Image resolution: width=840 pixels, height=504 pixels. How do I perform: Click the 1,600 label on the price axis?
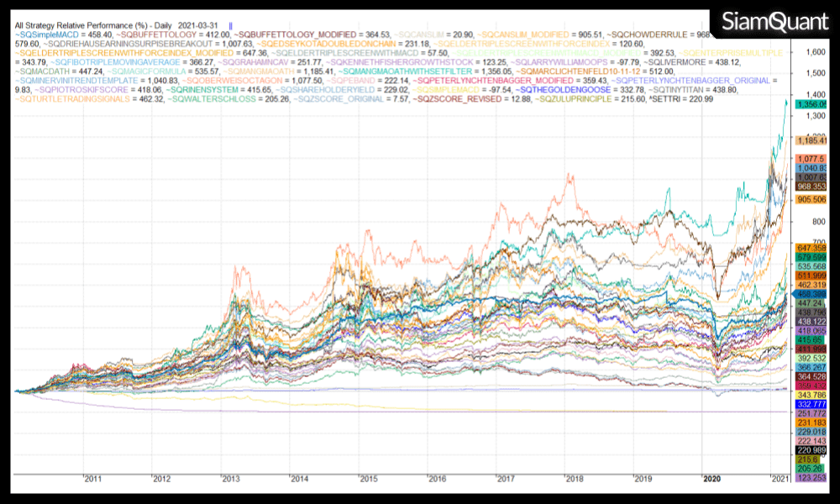click(792, 52)
